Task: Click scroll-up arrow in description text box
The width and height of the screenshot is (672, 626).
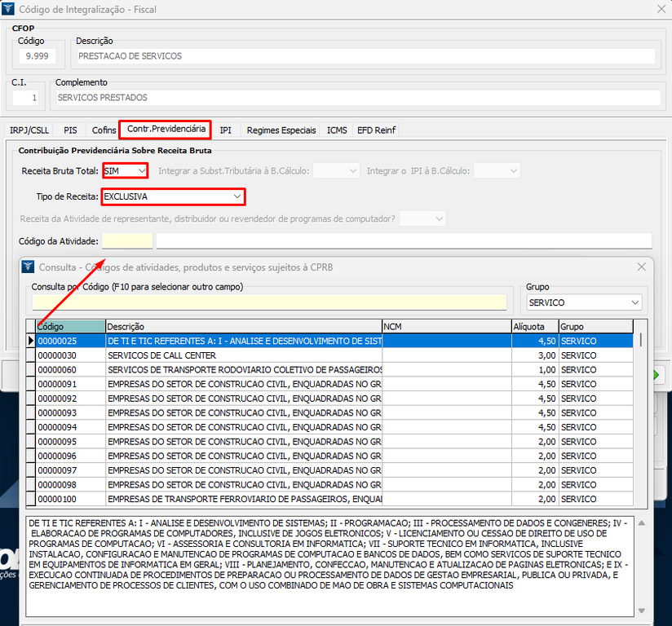Action: (641, 522)
